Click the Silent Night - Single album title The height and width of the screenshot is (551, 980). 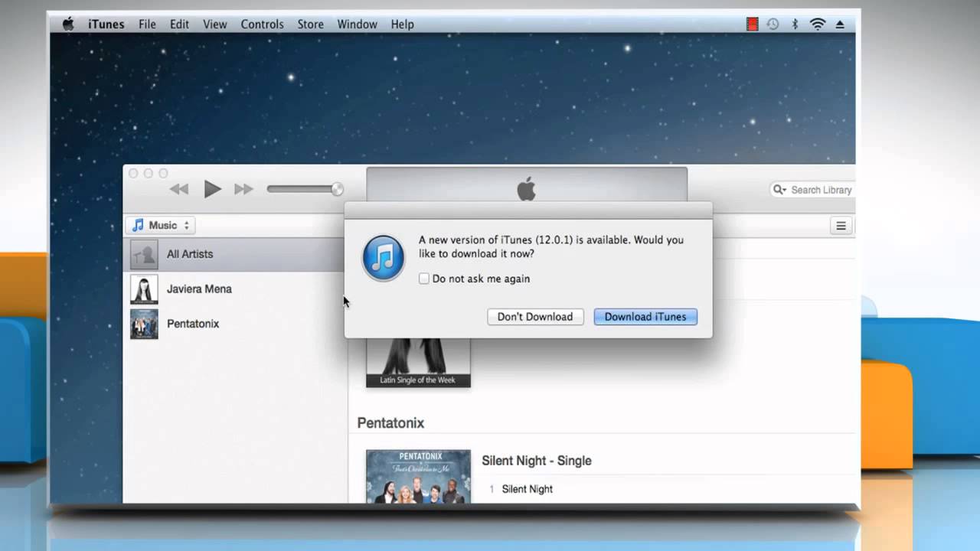(x=536, y=461)
